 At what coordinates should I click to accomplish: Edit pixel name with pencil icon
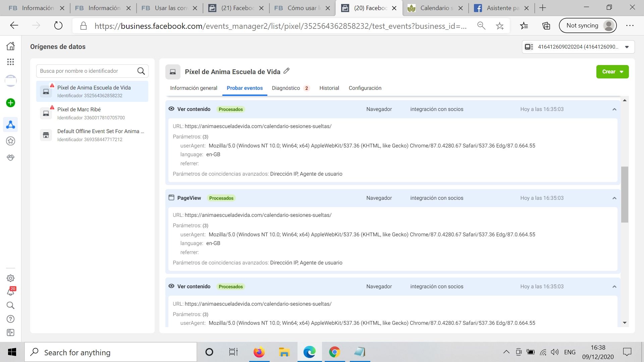[286, 71]
